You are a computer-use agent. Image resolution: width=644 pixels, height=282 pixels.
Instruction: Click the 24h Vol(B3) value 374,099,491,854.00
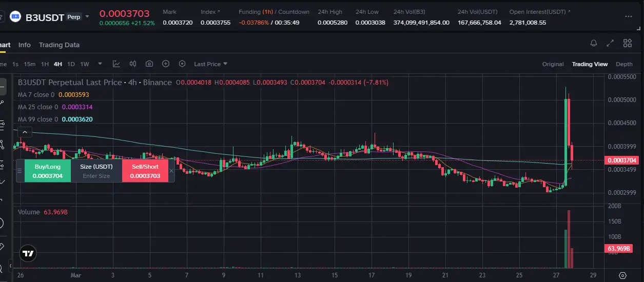pyautogui.click(x=421, y=23)
